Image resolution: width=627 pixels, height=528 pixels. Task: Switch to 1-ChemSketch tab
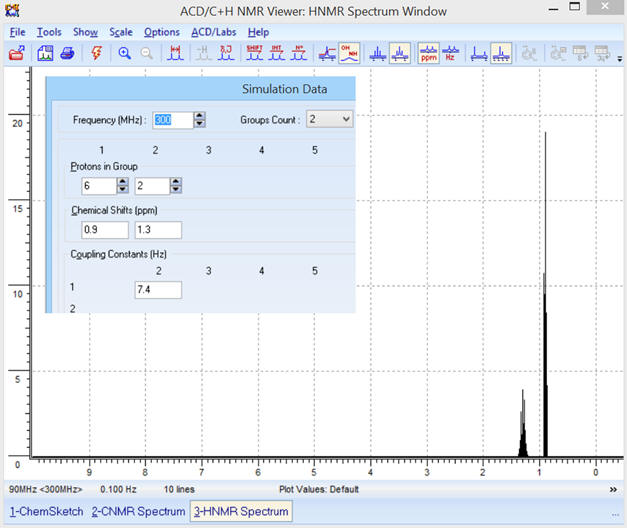(x=46, y=511)
